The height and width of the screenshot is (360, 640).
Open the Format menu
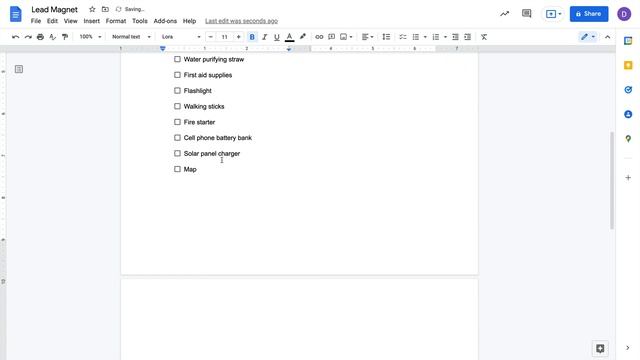click(116, 21)
